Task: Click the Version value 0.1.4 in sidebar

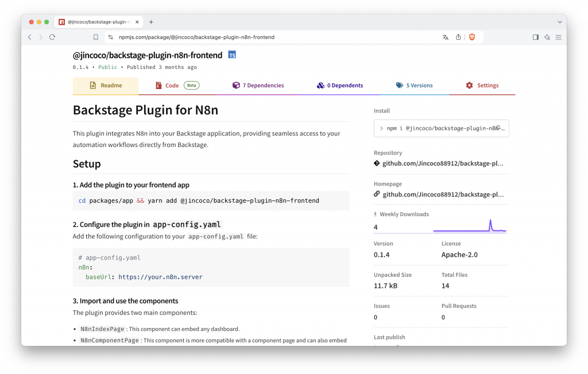Action: [381, 255]
